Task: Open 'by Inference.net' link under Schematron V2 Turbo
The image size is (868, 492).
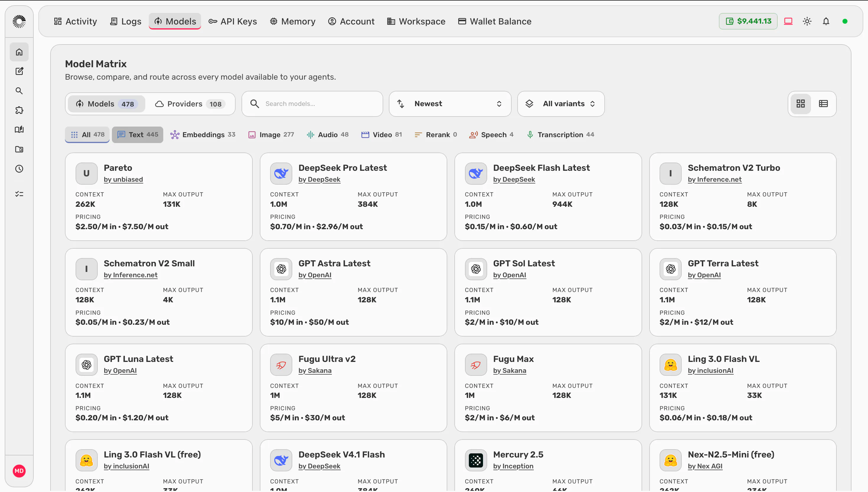Action: coord(714,179)
